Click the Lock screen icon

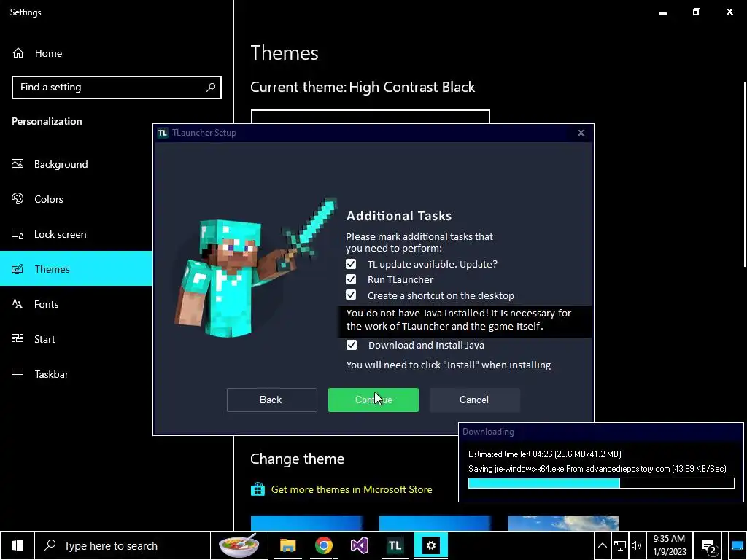18,234
